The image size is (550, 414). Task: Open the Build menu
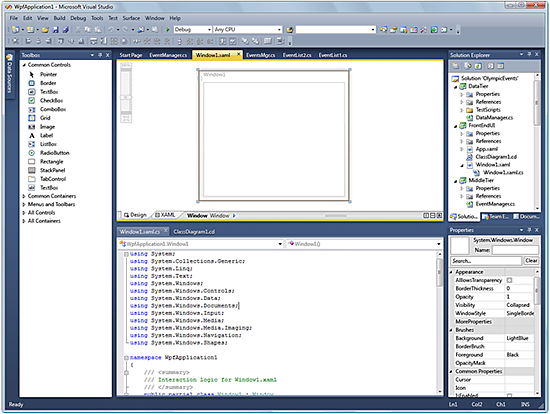point(59,18)
